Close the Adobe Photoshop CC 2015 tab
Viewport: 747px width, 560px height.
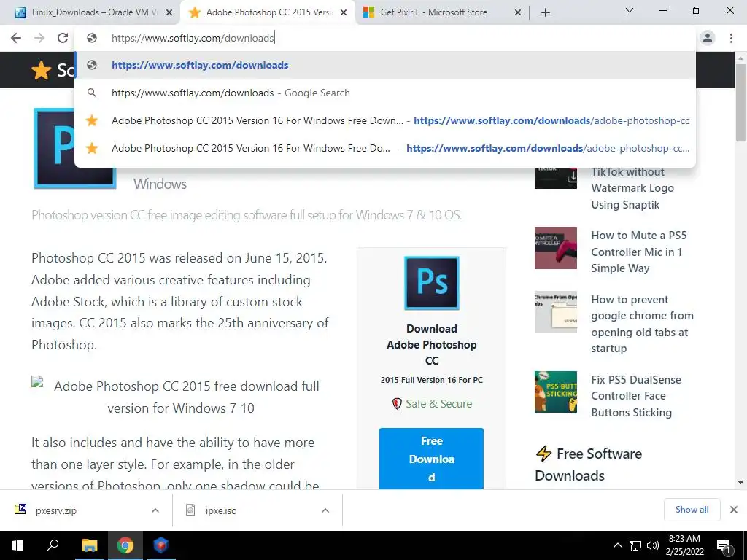click(x=344, y=13)
